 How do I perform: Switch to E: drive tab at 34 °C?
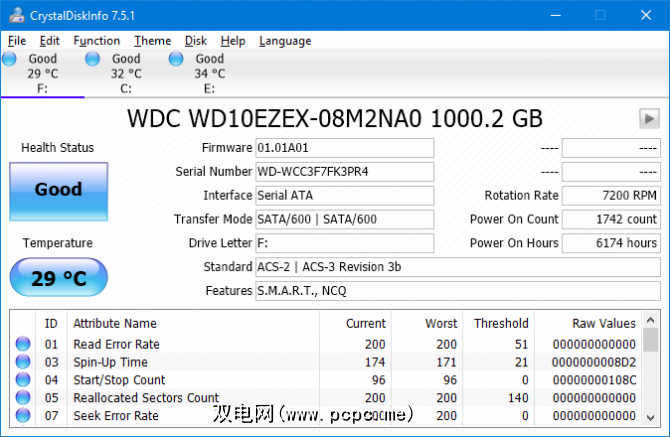coord(209,73)
